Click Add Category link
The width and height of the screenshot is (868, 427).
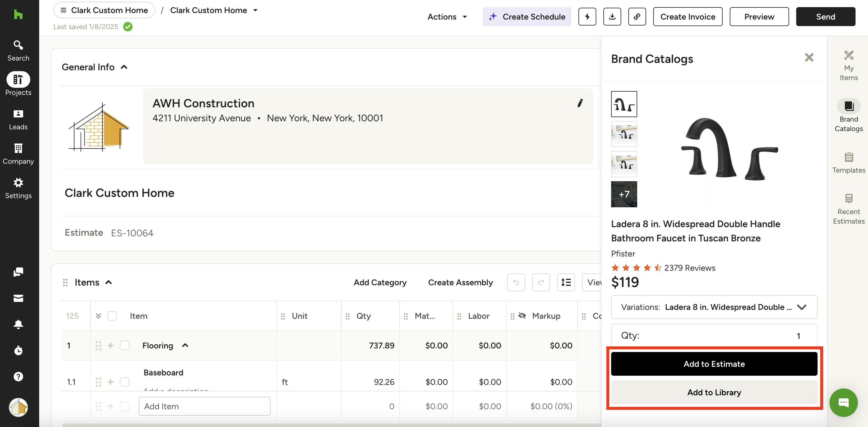coord(380,282)
